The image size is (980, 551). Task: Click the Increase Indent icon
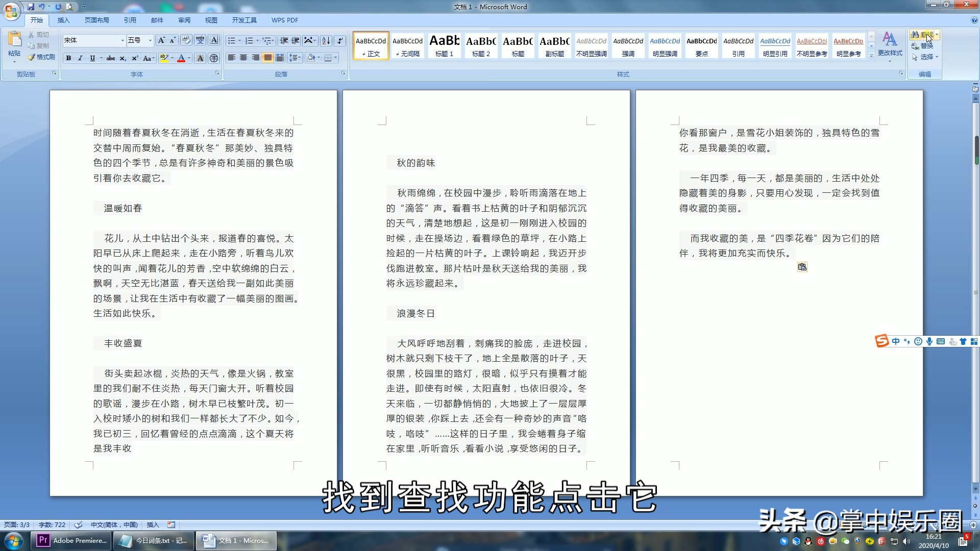295,40
